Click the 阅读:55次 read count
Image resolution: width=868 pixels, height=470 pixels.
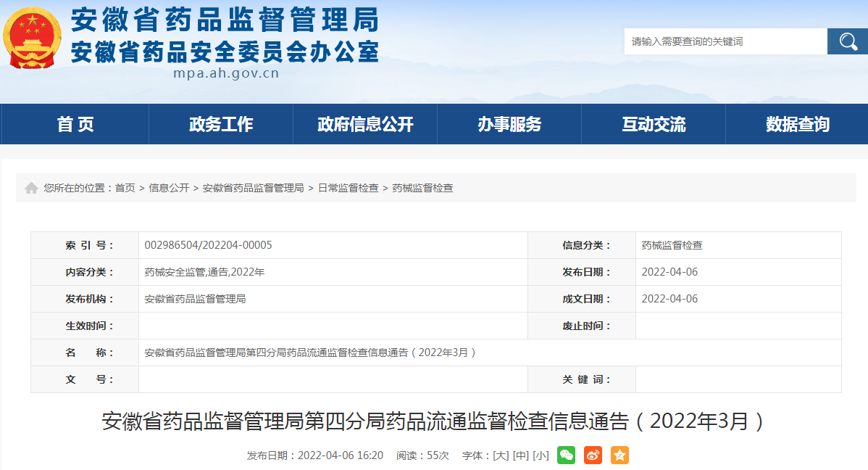[422, 455]
